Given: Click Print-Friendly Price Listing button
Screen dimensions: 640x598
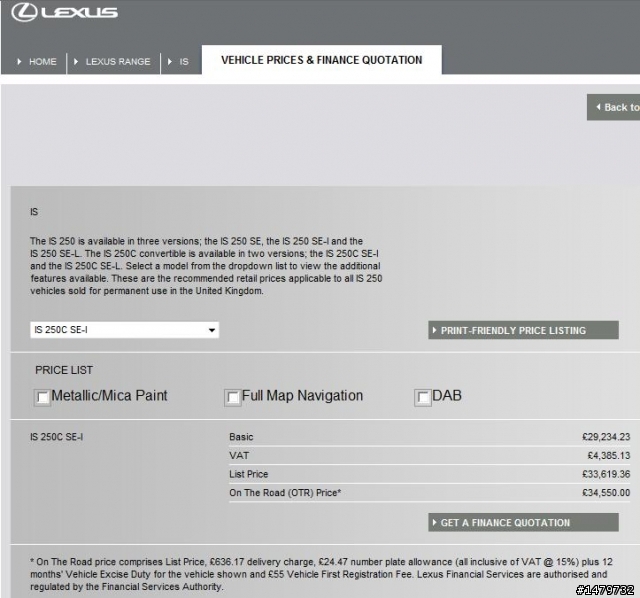Looking at the screenshot, I should pyautogui.click(x=523, y=330).
